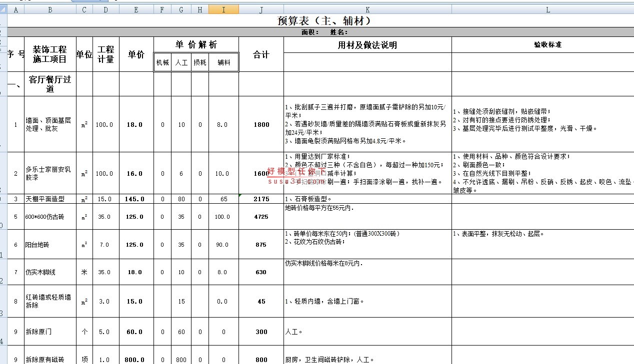Click the total cell 630

(x=261, y=272)
